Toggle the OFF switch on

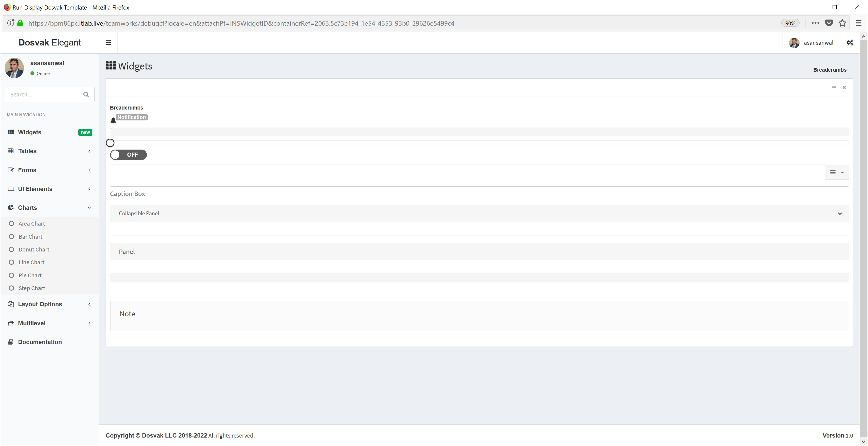[x=128, y=155]
